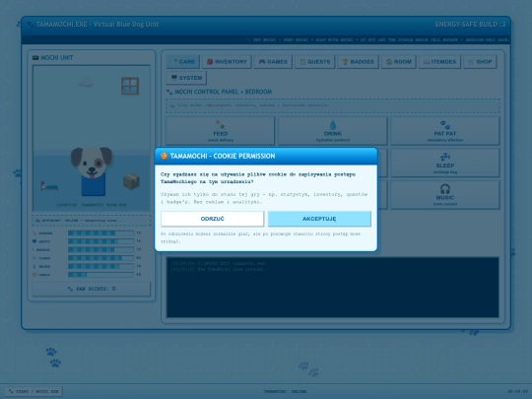The image size is (532, 399).
Task: Switch to the ROOM tab
Action: 399,62
